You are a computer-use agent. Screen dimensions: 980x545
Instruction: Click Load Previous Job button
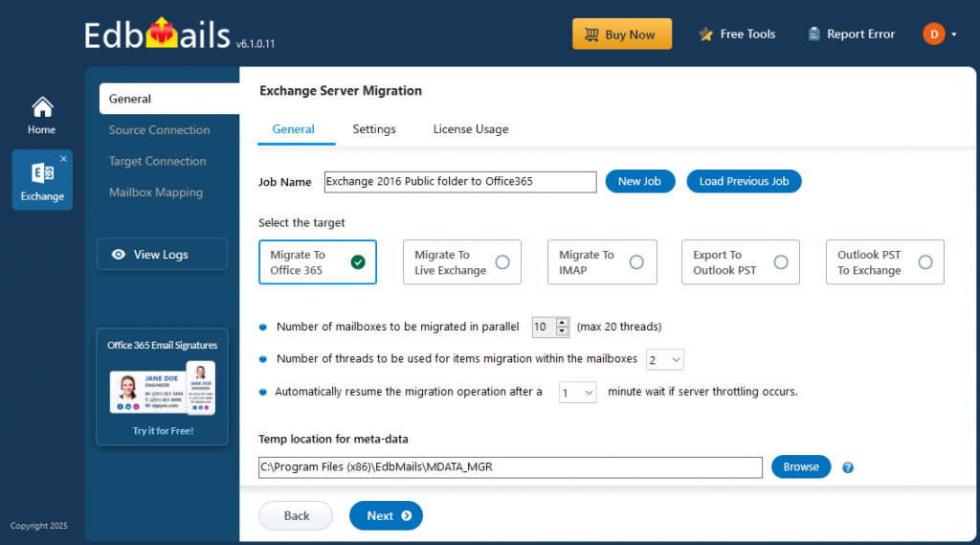[744, 181]
